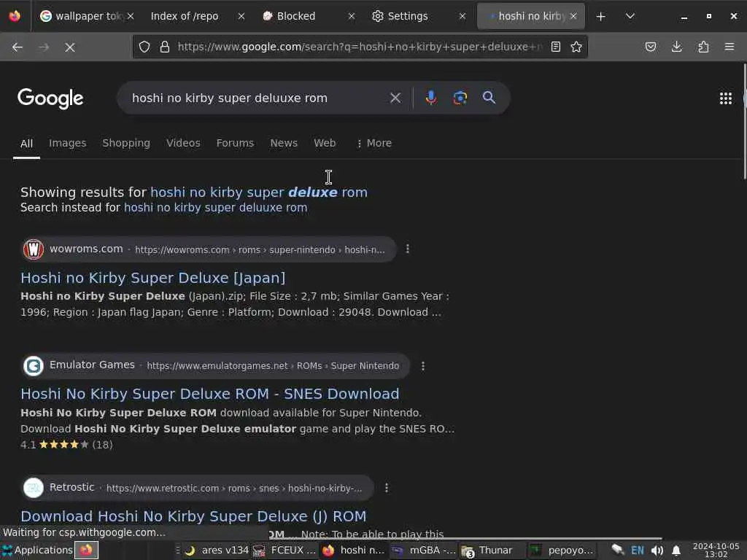Stop page loading with the X button
The image size is (747, 560).
69,47
